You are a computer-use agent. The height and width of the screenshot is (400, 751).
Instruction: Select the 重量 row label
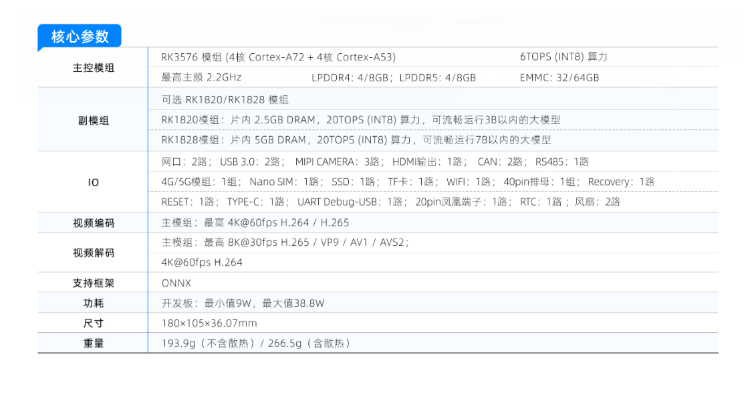pos(93,343)
